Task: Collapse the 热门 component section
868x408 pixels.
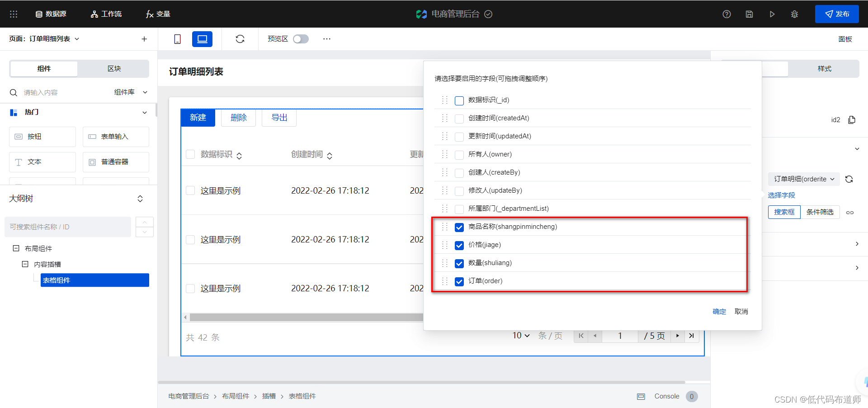Action: click(145, 112)
